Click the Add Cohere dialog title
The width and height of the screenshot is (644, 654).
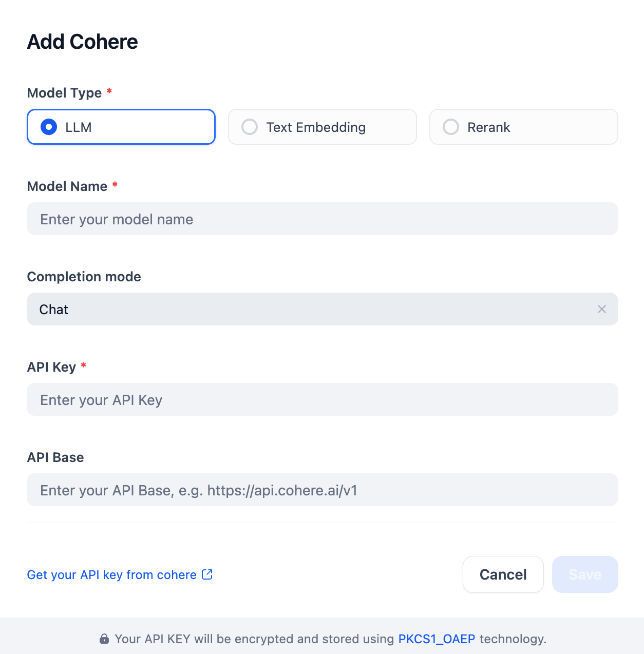click(83, 42)
